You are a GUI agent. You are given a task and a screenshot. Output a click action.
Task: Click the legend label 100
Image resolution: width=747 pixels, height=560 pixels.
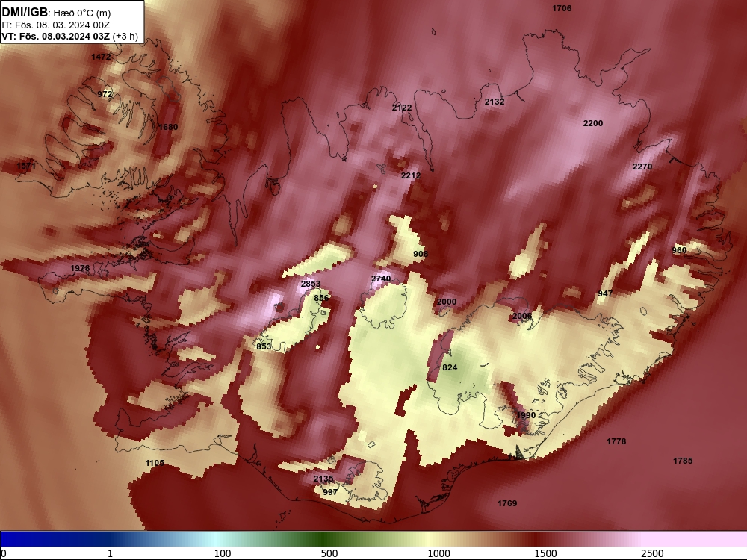tap(223, 553)
